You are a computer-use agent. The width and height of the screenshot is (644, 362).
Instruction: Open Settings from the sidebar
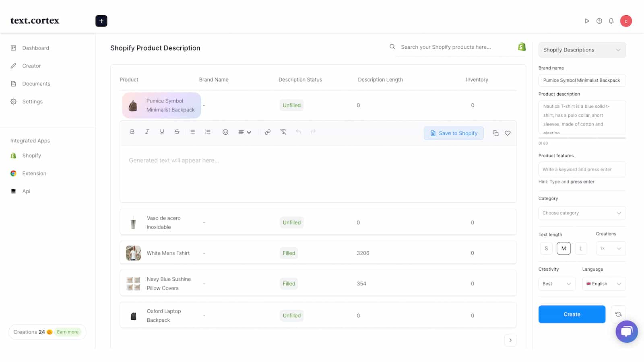point(32,101)
